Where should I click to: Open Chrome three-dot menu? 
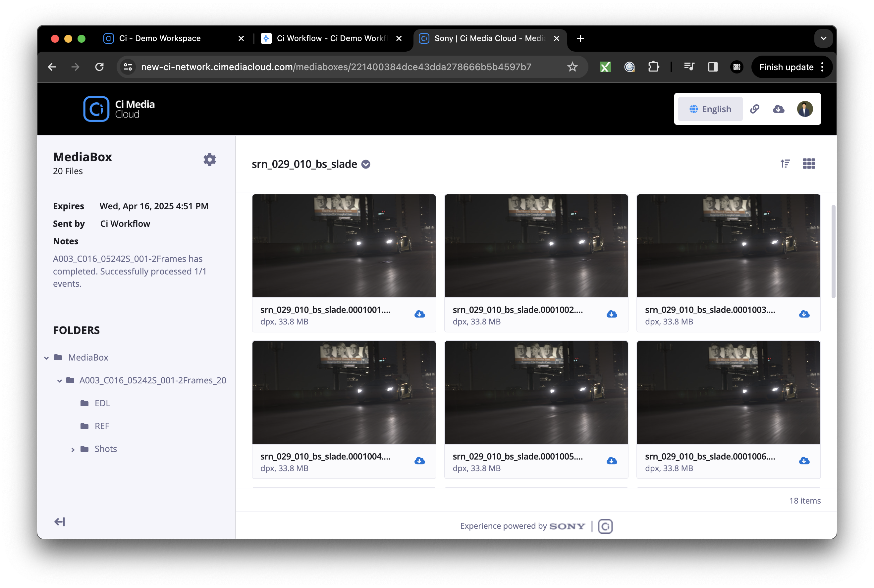coord(822,67)
